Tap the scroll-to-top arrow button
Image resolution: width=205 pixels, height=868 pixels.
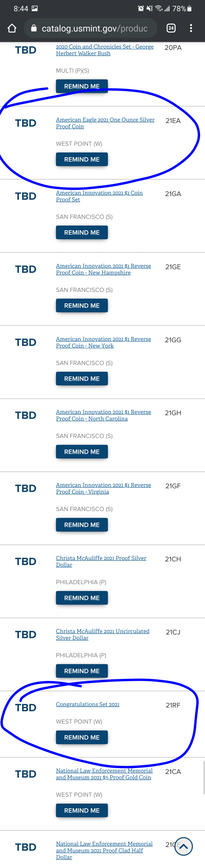pos(184,846)
